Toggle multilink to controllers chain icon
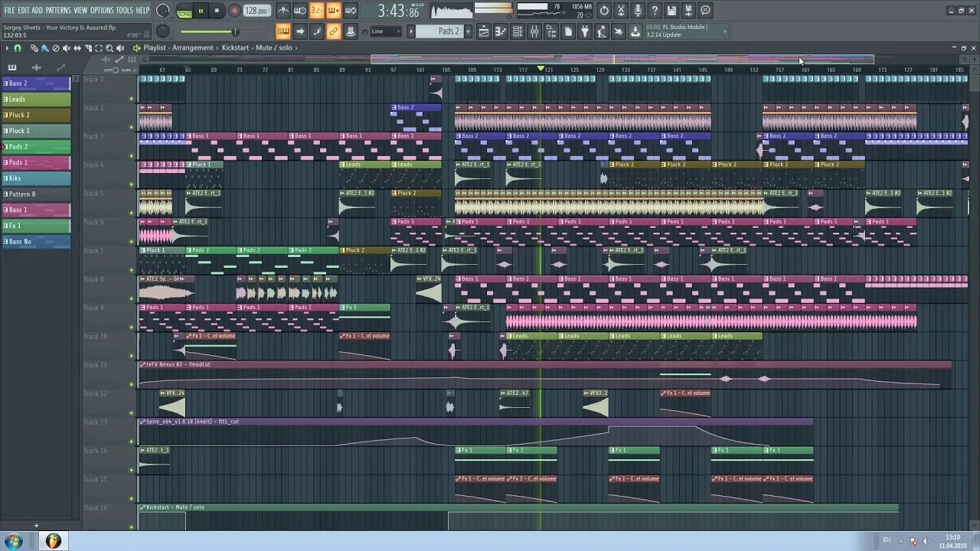The image size is (980, 551). pyautogui.click(x=334, y=31)
